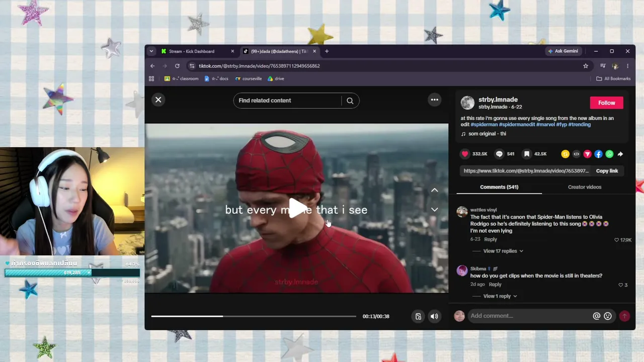The image size is (644, 362).
Task: Click the share arrow icon
Action: pos(620,154)
